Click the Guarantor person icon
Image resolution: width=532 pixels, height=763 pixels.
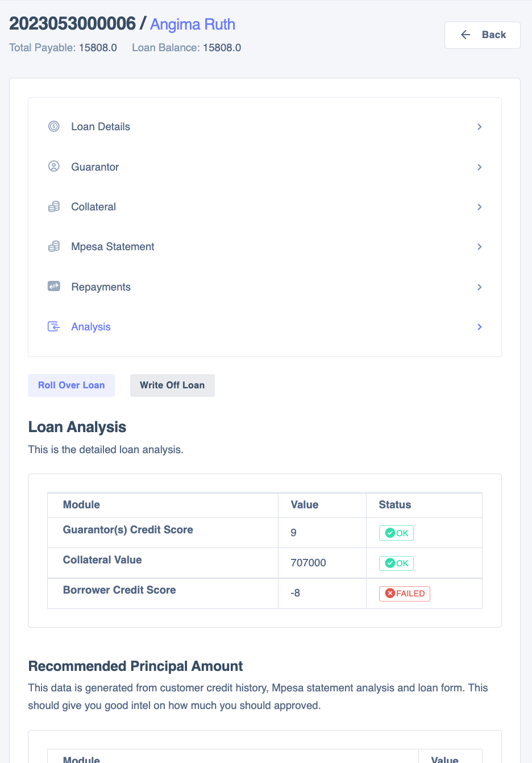coord(54,167)
